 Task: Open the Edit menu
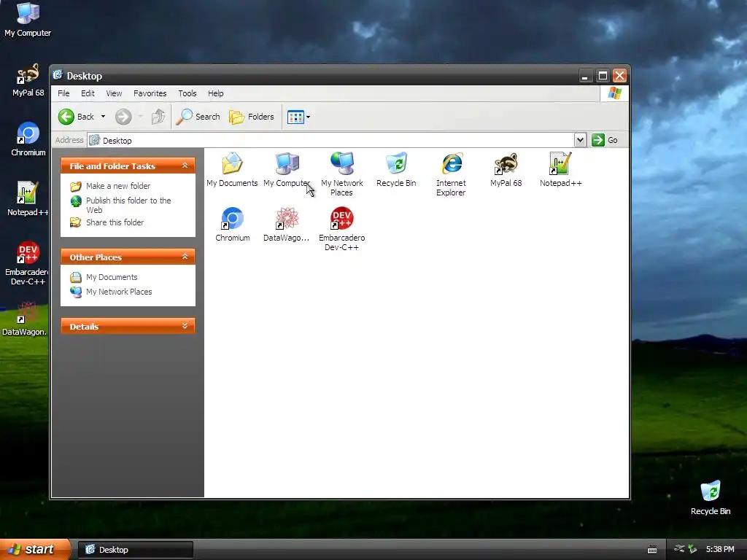tap(88, 93)
